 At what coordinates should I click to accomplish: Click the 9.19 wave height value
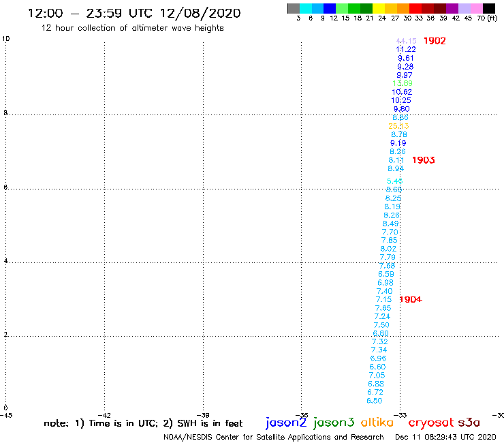click(398, 143)
